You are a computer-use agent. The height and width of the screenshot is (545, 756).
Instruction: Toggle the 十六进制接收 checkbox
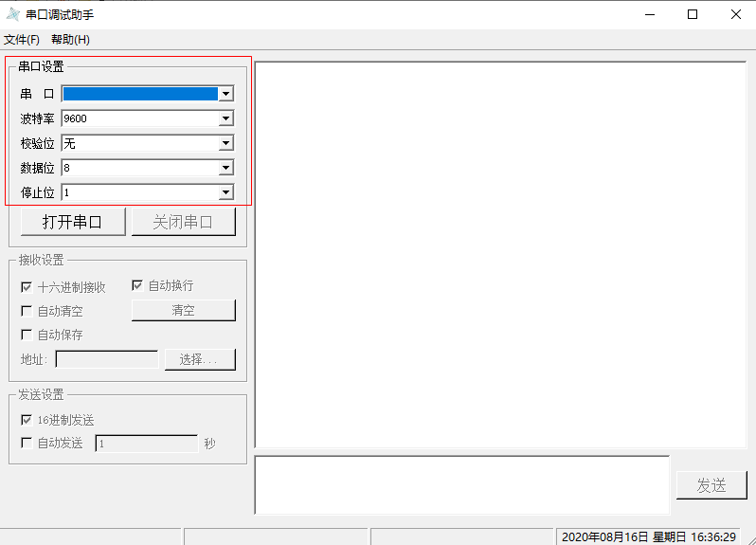(x=27, y=287)
